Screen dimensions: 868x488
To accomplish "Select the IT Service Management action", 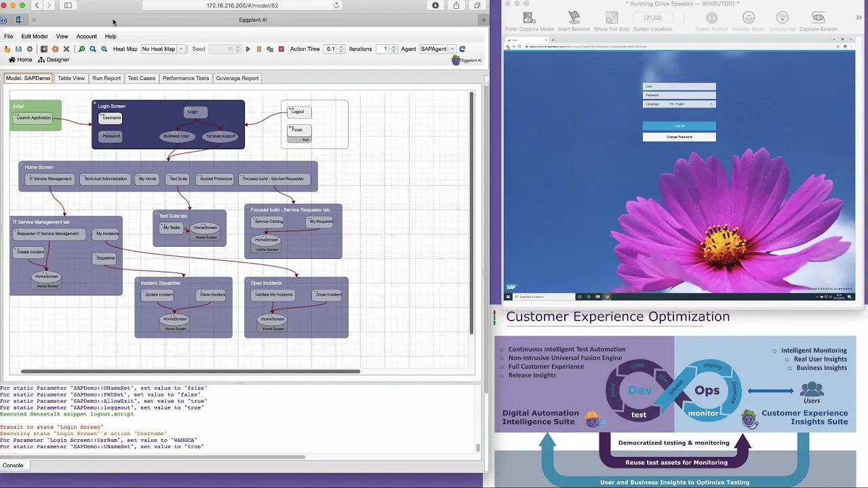I will click(x=50, y=179).
